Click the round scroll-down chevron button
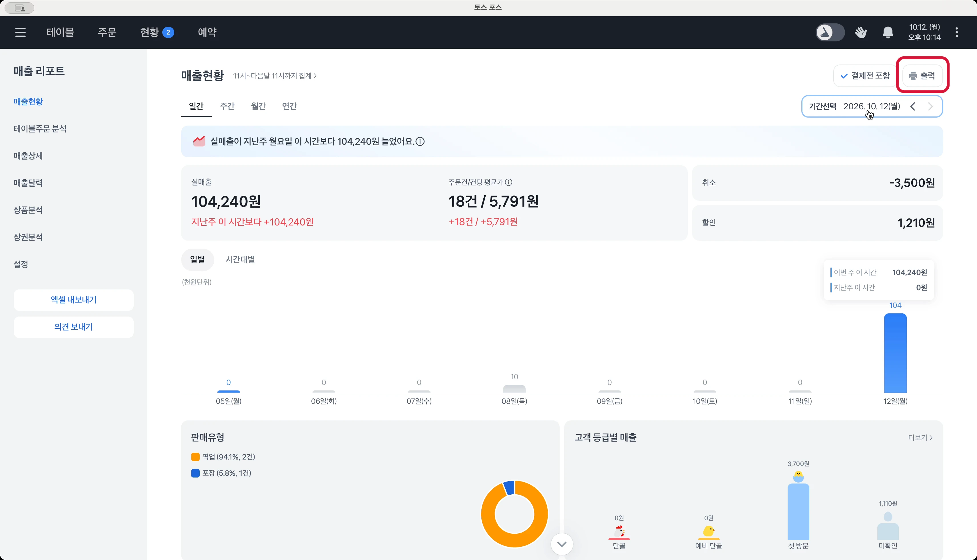977x560 pixels. click(x=562, y=544)
